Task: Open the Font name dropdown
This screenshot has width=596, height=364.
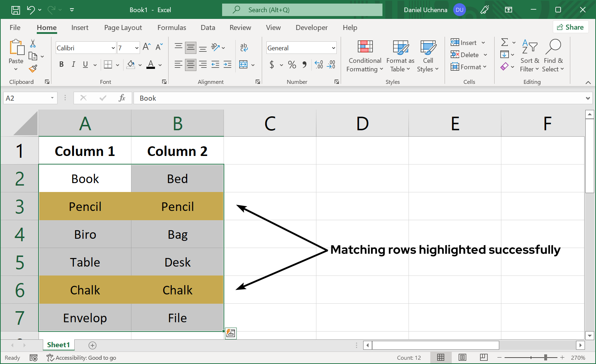Action: click(x=112, y=47)
